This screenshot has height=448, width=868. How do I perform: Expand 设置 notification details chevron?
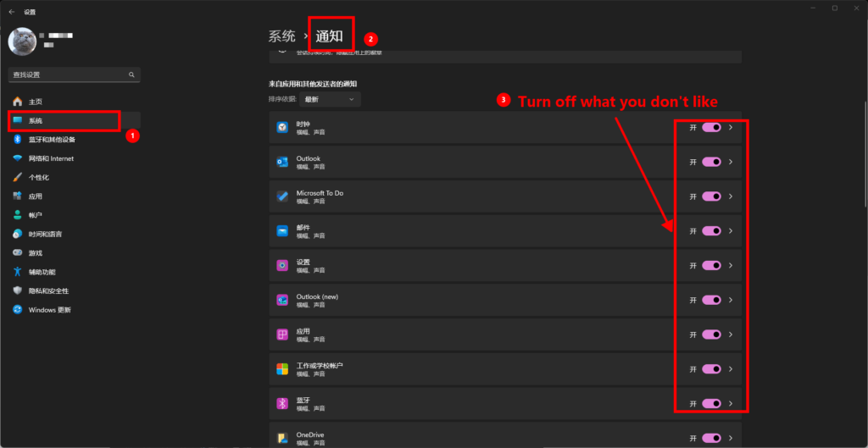click(x=731, y=265)
